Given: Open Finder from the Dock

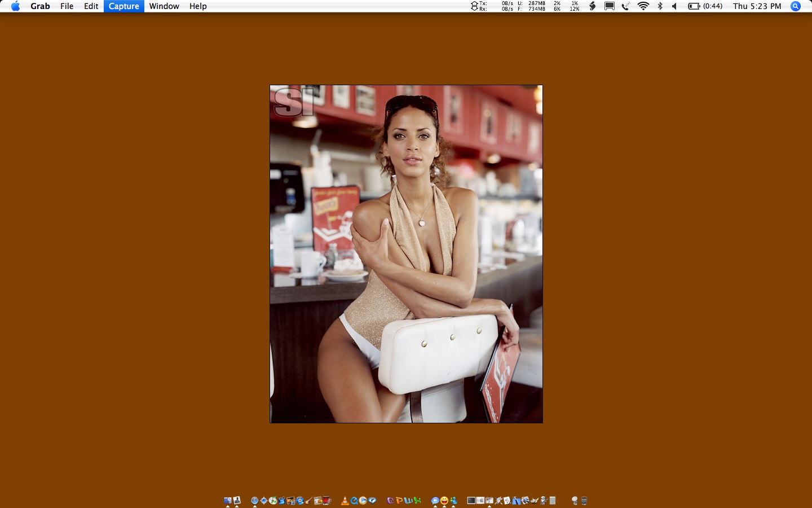Looking at the screenshot, I should click(228, 500).
